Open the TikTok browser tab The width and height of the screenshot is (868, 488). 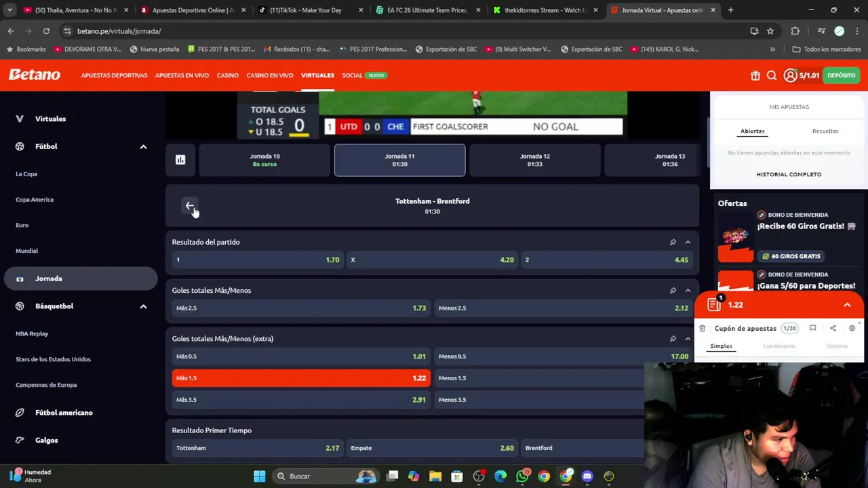(312, 10)
